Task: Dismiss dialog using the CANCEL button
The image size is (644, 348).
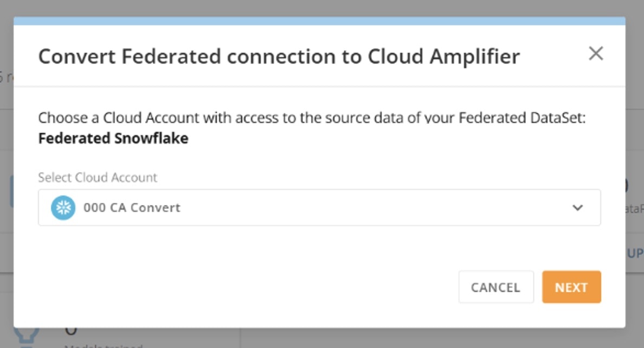Action: [495, 287]
